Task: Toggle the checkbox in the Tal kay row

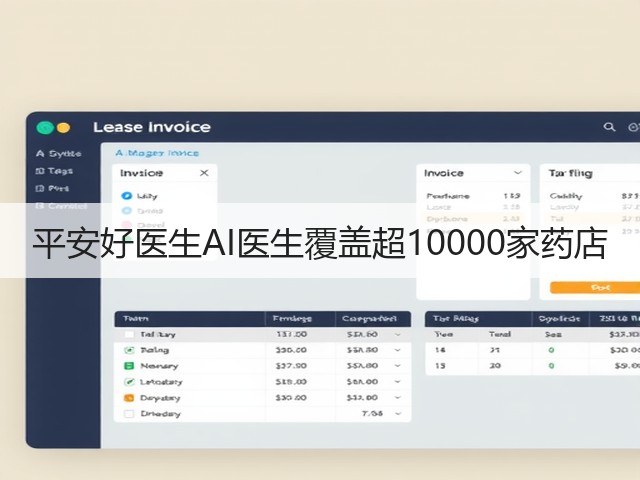Action: coord(129,334)
